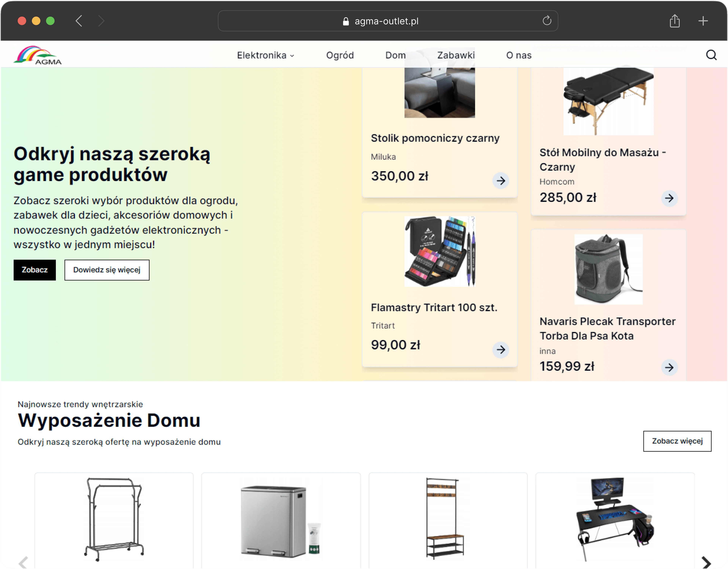The image size is (728, 569).
Task: Click Dowiedz się więcej
Action: (107, 270)
